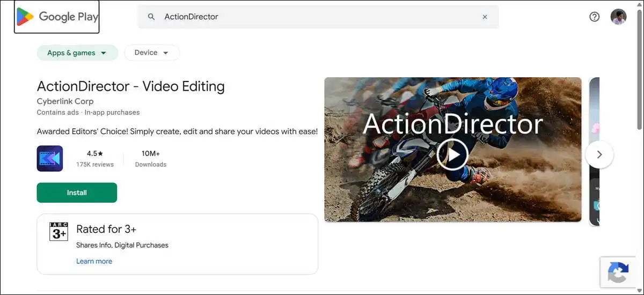View the 4.5 star rating
644x295 pixels.
tap(94, 153)
